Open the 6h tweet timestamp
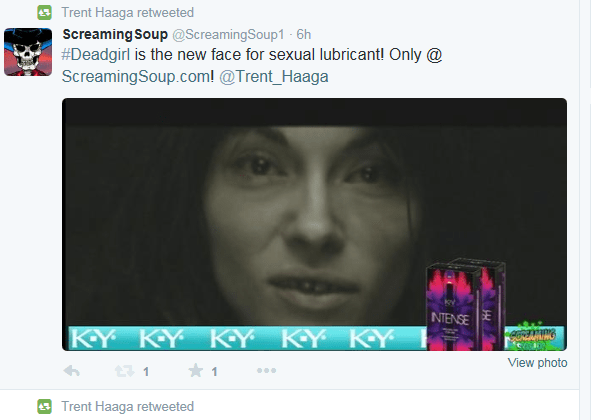The image size is (591, 420). tap(303, 34)
